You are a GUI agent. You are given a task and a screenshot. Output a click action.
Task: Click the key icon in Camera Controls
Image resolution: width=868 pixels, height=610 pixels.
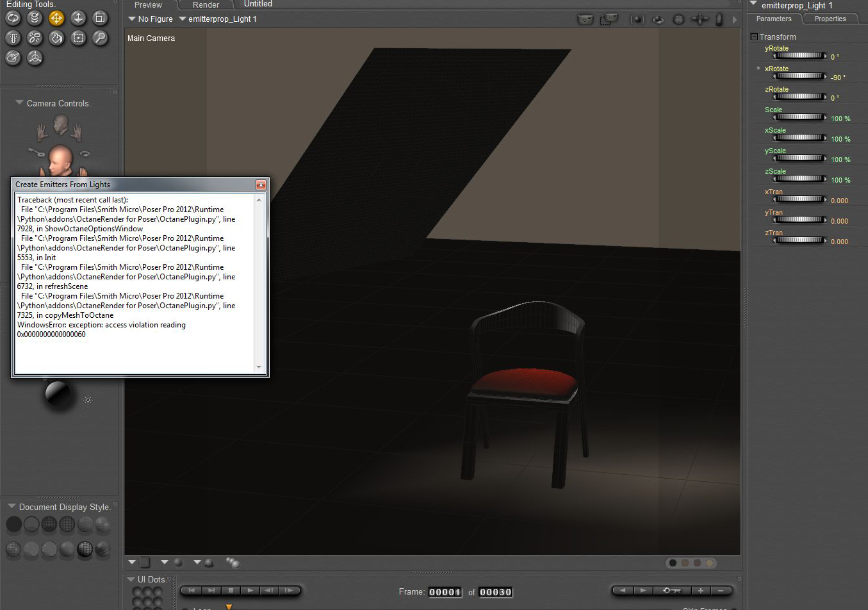coord(37,152)
